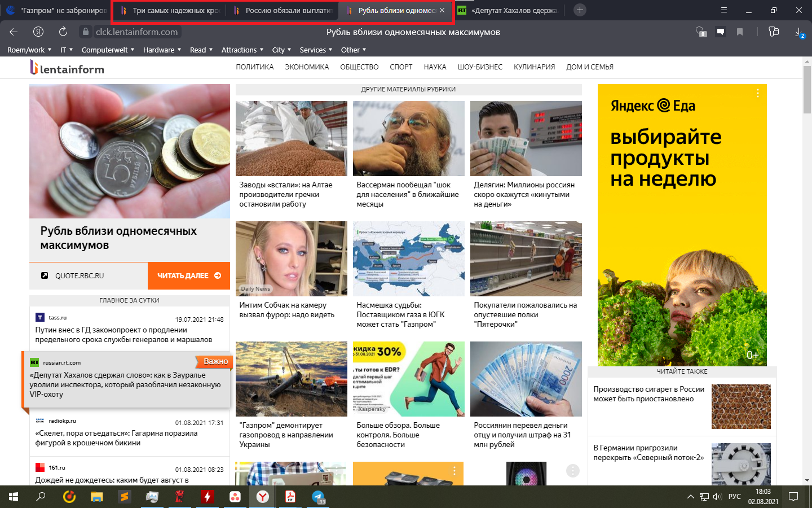Click the hand-with-coins rouble article image
Image resolution: width=812 pixels, height=508 pixels.
(x=130, y=151)
